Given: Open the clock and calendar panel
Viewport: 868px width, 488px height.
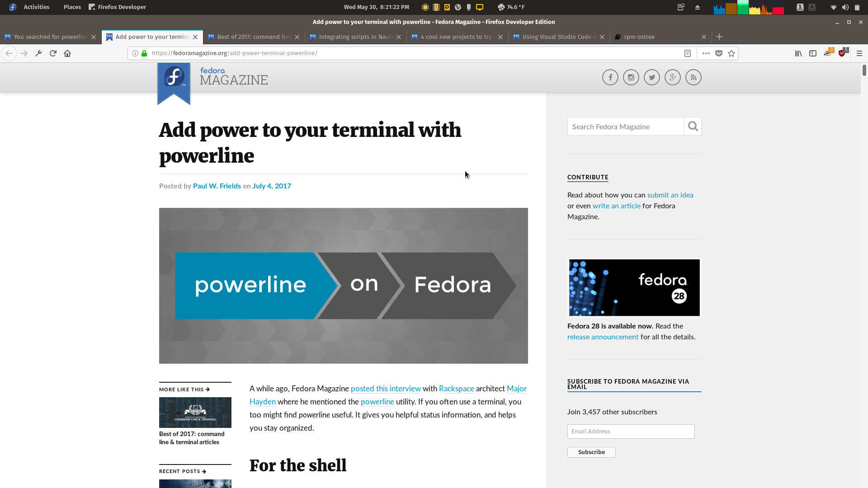Looking at the screenshot, I should [x=376, y=7].
